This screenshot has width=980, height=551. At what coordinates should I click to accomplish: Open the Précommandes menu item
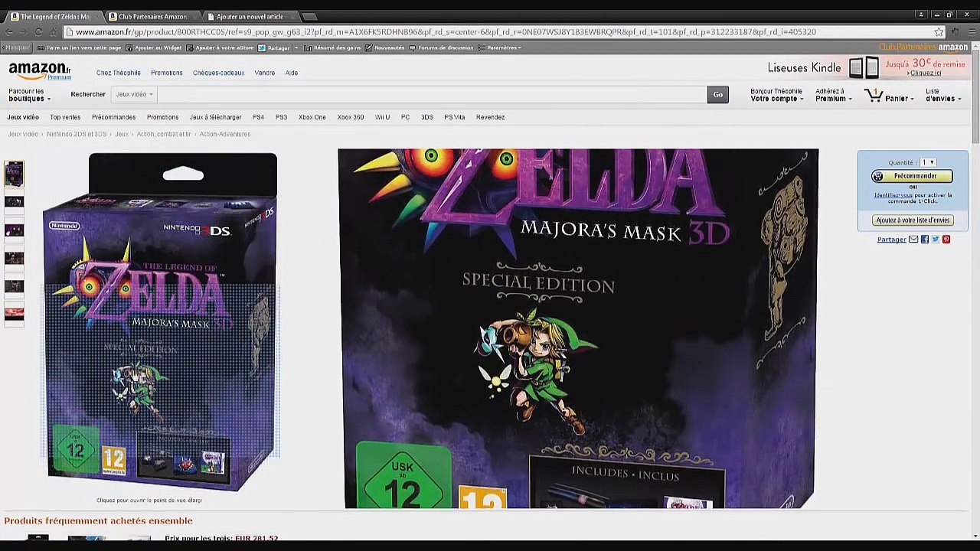tap(113, 117)
